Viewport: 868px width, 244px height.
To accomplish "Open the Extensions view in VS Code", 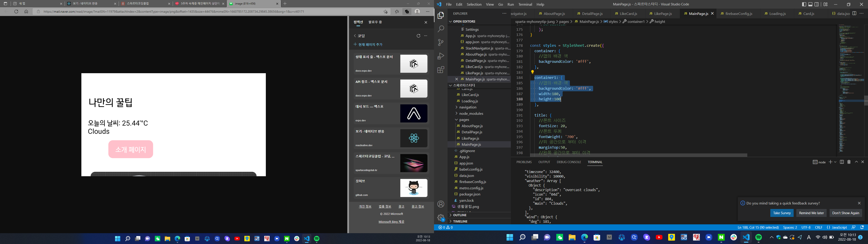I will (441, 70).
